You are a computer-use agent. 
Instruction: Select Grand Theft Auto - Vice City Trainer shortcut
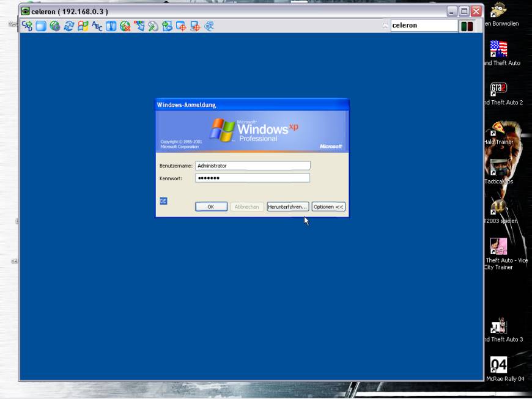[506, 254]
